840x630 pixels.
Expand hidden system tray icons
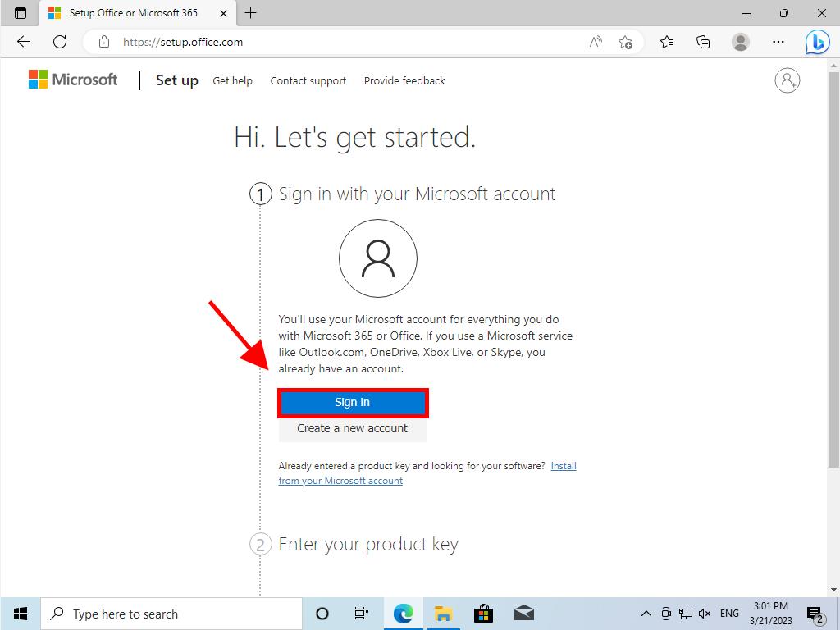(x=646, y=613)
